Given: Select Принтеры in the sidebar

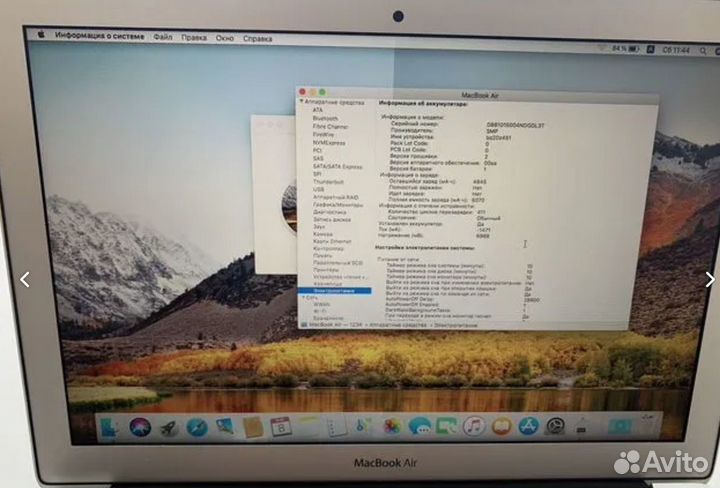Looking at the screenshot, I should (x=326, y=270).
